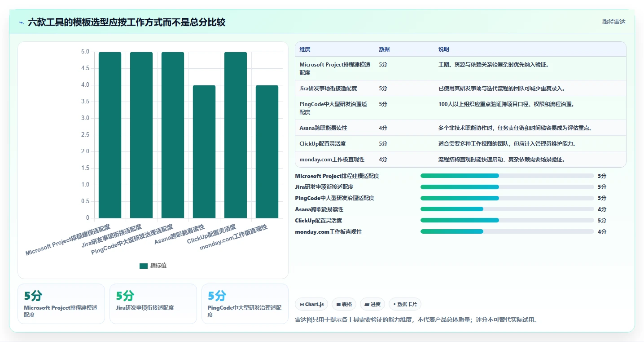
Task: Click the 指标值 legend text
Action: pyautogui.click(x=158, y=266)
